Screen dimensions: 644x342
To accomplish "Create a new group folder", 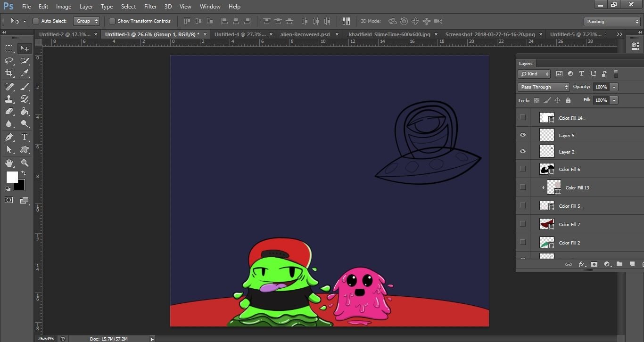I will 619,264.
